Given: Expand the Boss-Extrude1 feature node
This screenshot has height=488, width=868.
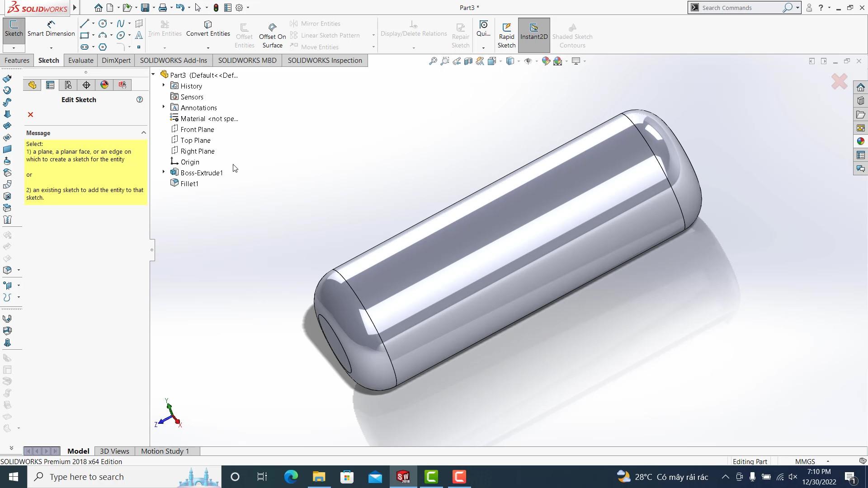Looking at the screenshot, I should click(x=164, y=172).
